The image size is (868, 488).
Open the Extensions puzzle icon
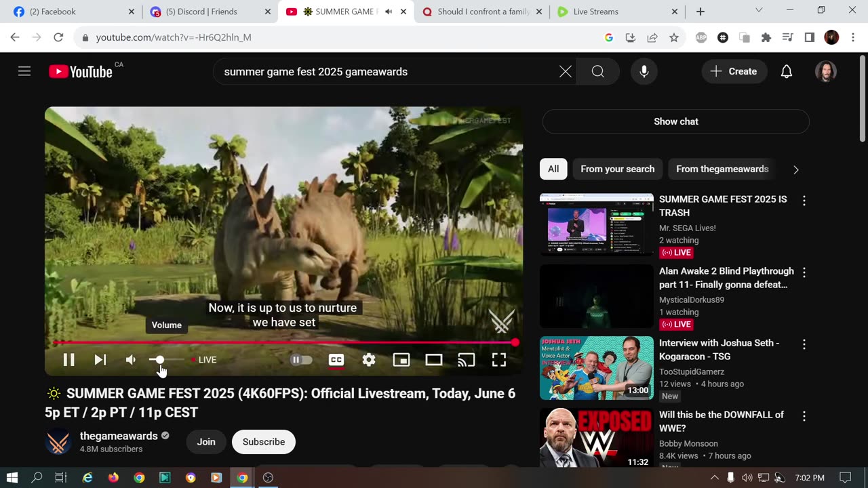coord(766,37)
